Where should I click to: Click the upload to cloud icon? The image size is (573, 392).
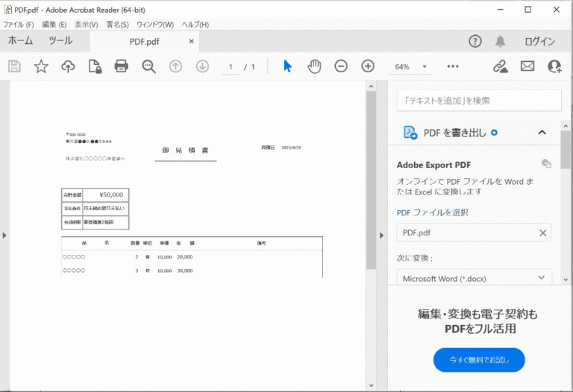pyautogui.click(x=68, y=66)
